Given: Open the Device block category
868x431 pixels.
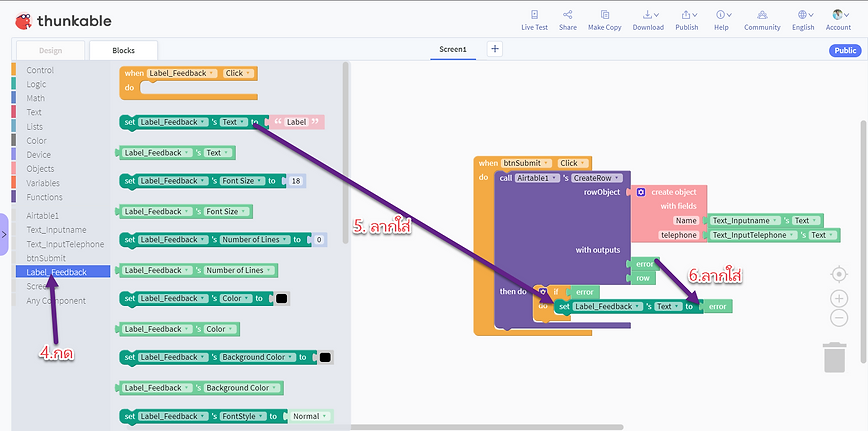Looking at the screenshot, I should click(x=38, y=155).
